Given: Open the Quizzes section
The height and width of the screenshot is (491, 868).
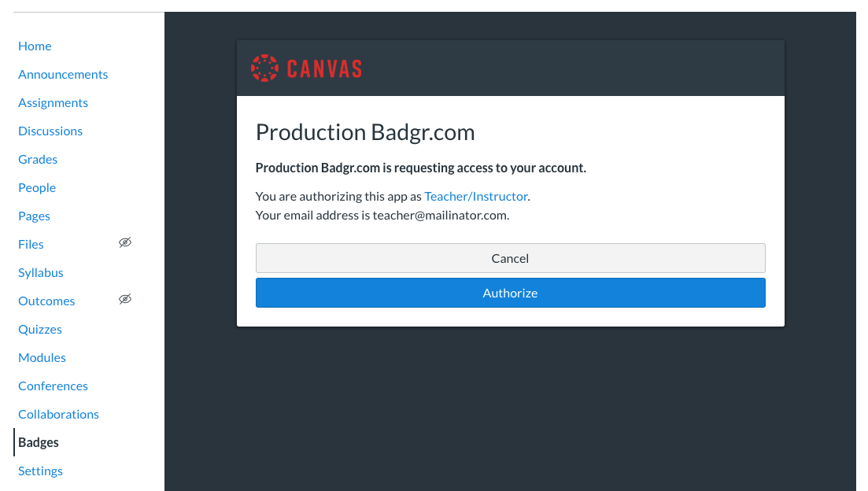Looking at the screenshot, I should (x=40, y=329).
